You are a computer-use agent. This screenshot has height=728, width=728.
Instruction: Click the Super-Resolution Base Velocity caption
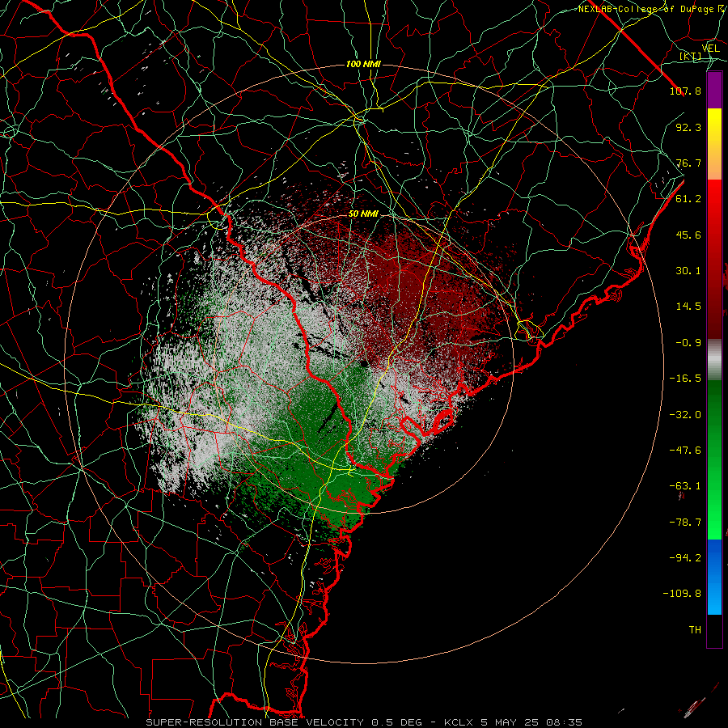(x=363, y=722)
